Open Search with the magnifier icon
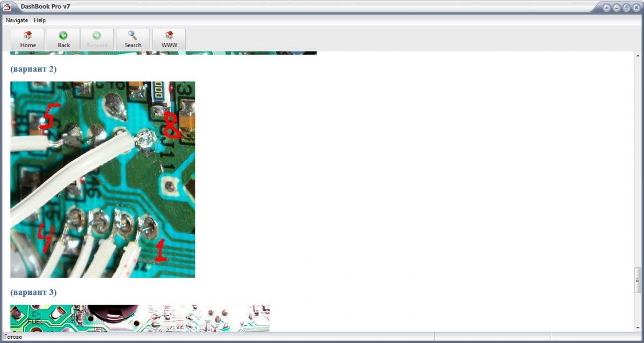Viewport: 644px width, 343px height. [x=133, y=39]
